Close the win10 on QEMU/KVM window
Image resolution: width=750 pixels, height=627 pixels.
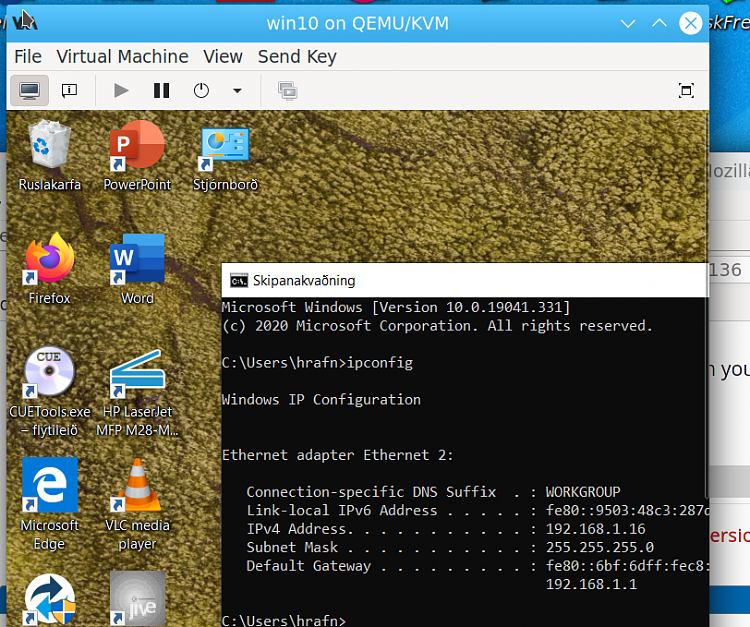point(690,23)
